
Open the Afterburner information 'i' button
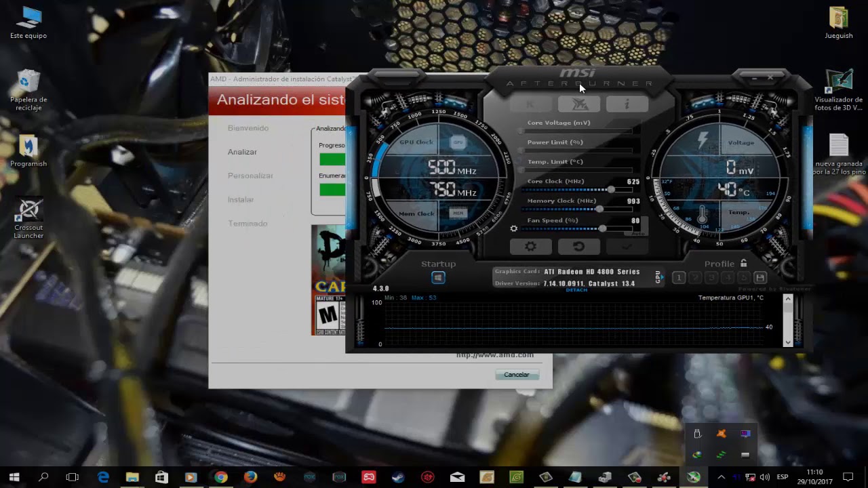[627, 104]
